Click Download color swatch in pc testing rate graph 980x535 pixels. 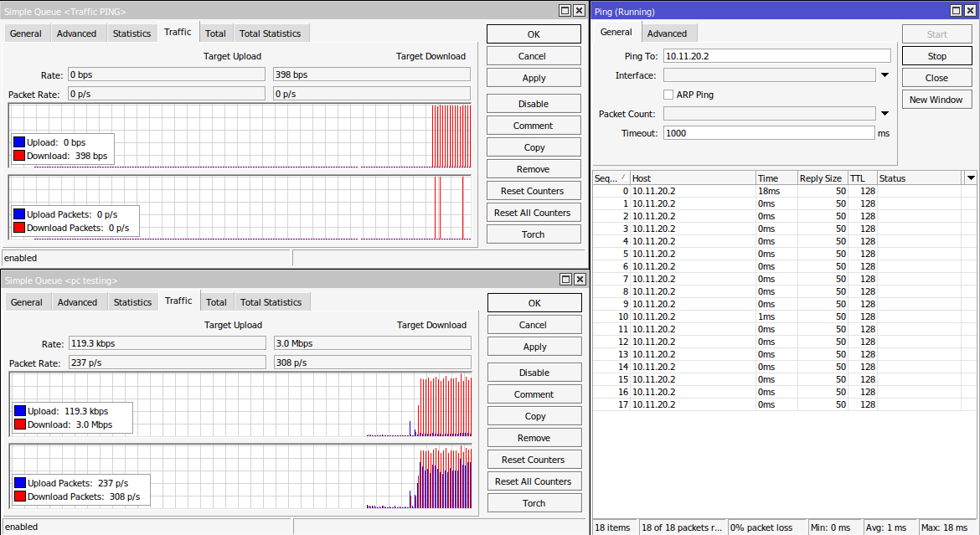[x=20, y=424]
